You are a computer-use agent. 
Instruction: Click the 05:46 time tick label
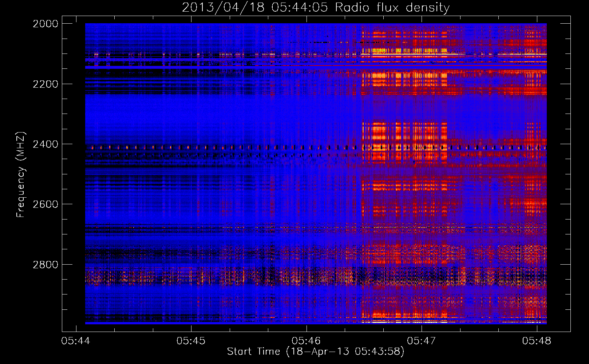[306, 341]
